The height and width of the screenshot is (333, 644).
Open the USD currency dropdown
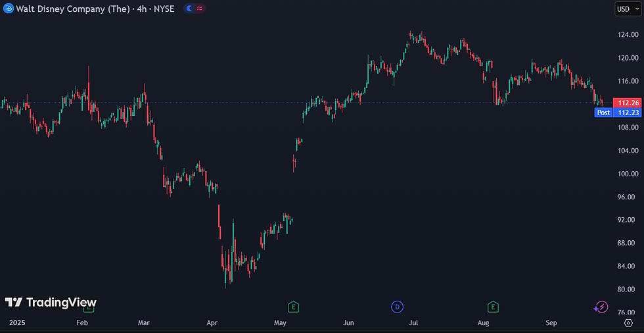628,9
